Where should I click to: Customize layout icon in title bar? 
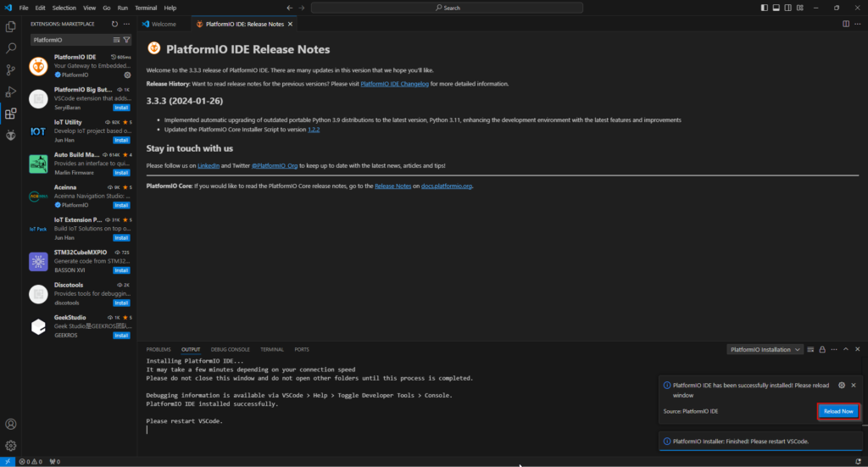click(x=800, y=8)
